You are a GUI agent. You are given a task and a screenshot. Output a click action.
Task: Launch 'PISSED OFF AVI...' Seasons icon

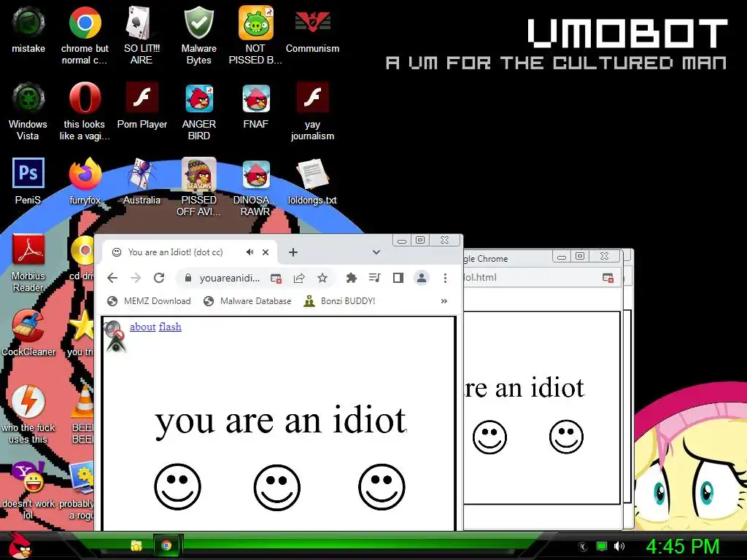coord(198,187)
